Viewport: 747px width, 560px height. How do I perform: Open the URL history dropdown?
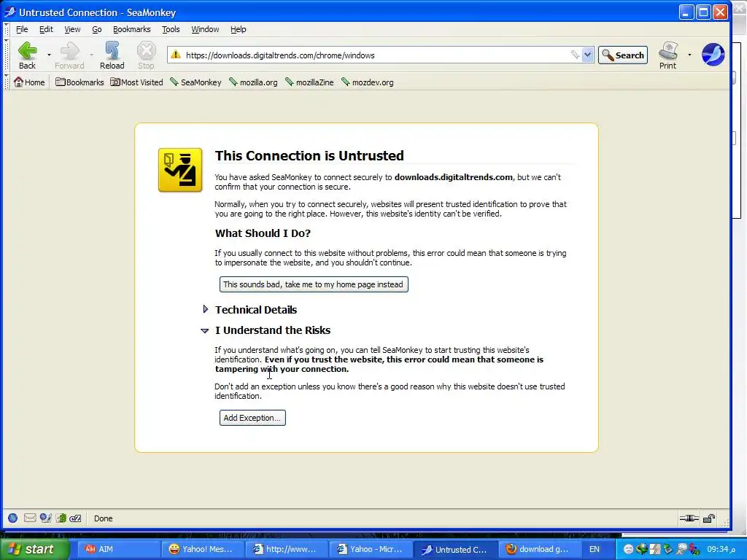588,55
